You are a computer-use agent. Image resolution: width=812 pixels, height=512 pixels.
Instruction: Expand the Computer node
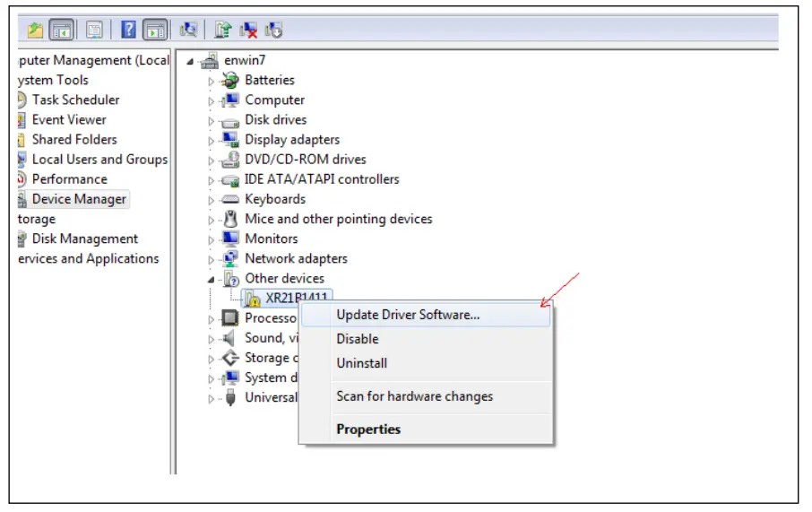coord(211,101)
